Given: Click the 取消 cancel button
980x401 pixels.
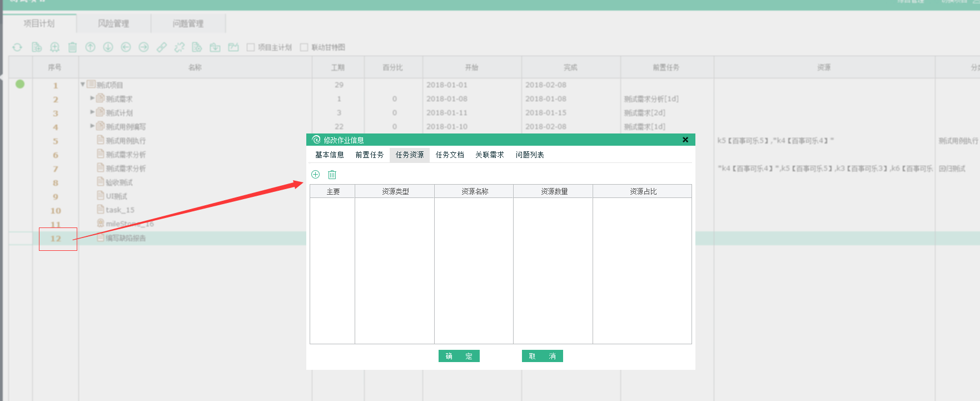Looking at the screenshot, I should tap(542, 356).
